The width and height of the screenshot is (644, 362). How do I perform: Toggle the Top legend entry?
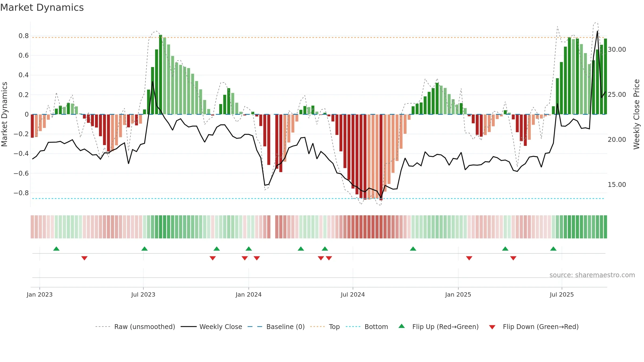click(x=325, y=327)
